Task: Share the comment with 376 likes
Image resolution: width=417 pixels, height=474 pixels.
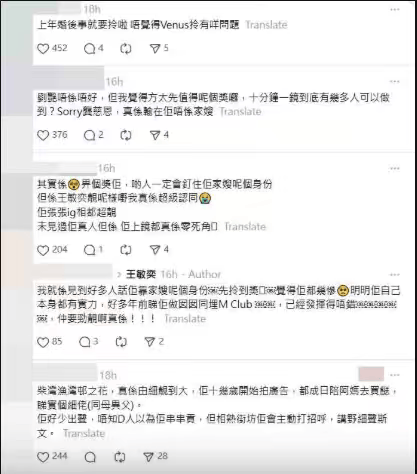Action: point(155,135)
